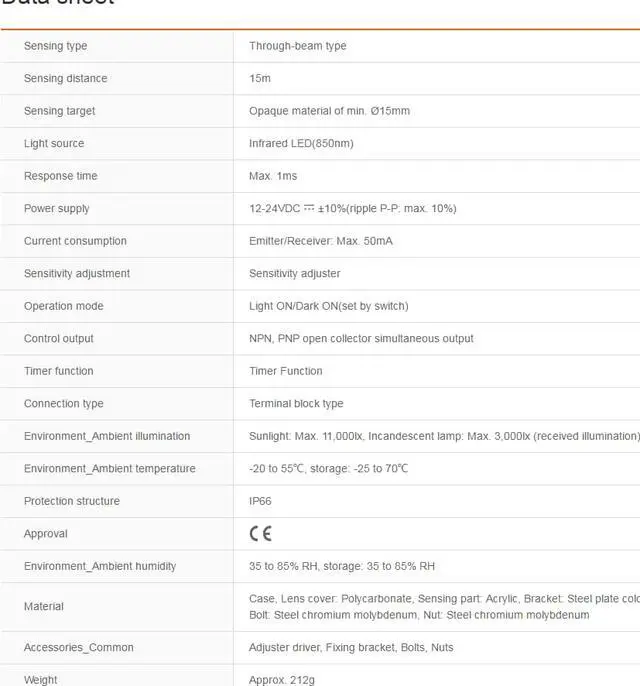The height and width of the screenshot is (686, 640).
Task: Click the 'Environment_Ambient illumination' label
Action: pos(107,436)
